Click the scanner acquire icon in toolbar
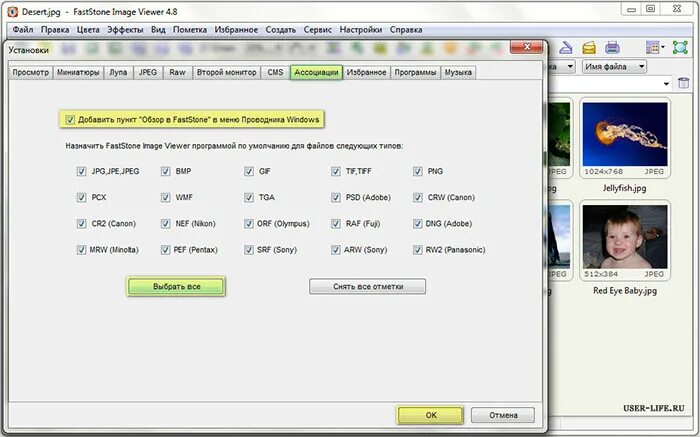The width and height of the screenshot is (700, 437). 566,47
